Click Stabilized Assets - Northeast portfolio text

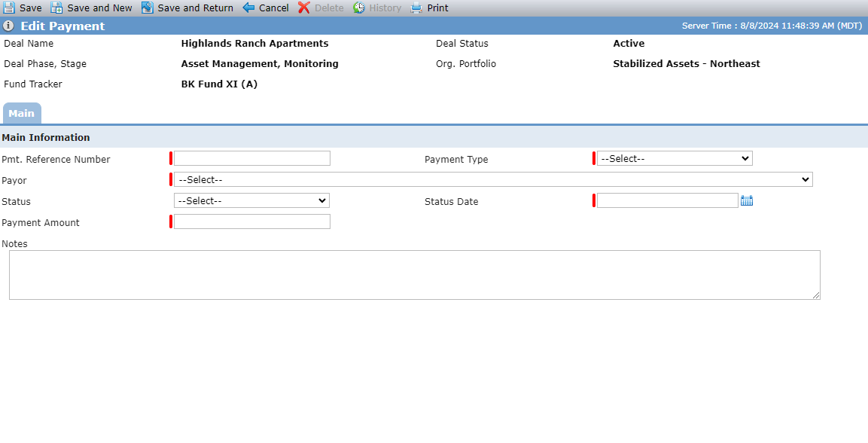click(687, 64)
